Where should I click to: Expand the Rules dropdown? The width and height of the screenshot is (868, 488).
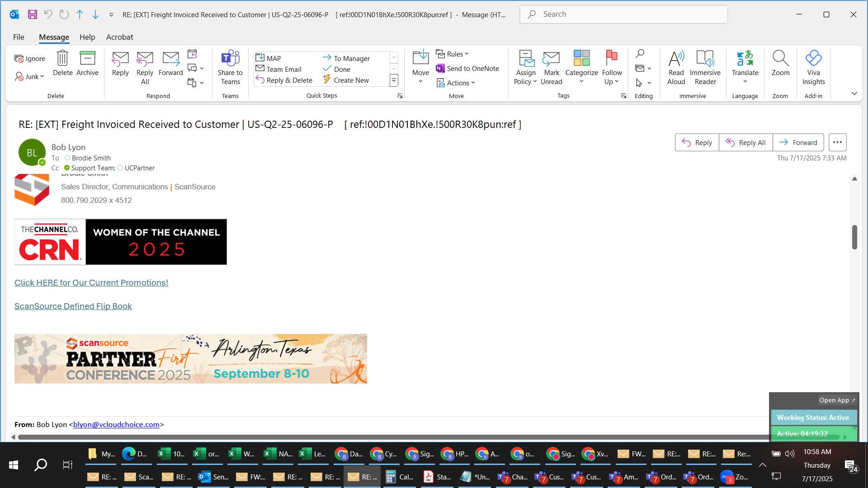[x=453, y=54]
